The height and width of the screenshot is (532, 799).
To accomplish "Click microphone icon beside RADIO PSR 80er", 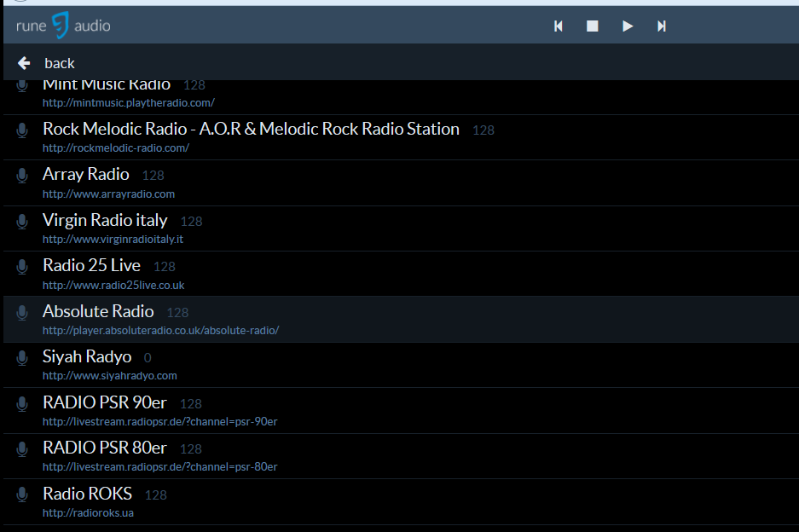I will [22, 449].
